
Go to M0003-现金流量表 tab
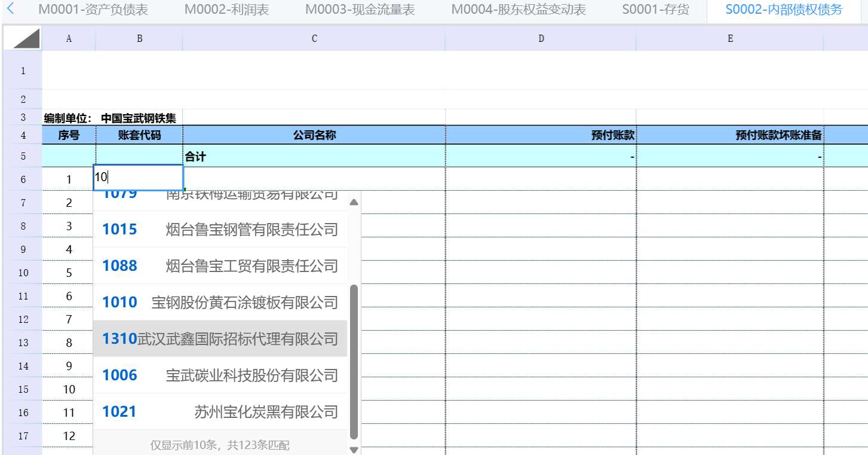pyautogui.click(x=360, y=10)
